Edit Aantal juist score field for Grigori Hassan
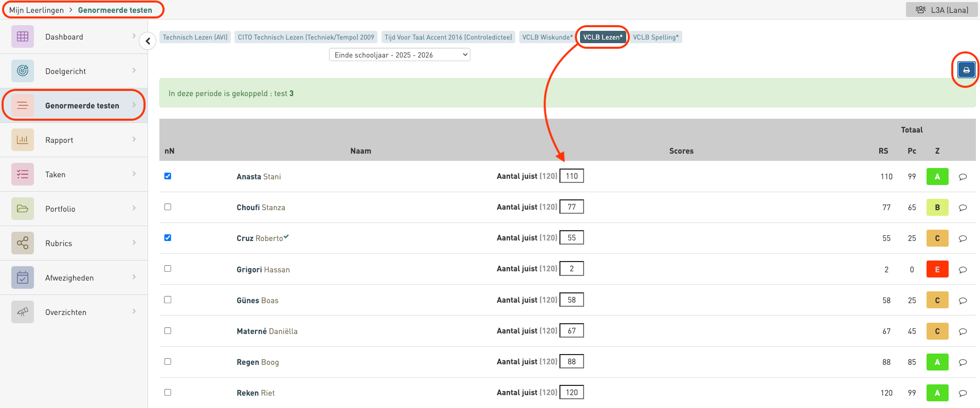980x408 pixels. (x=572, y=268)
